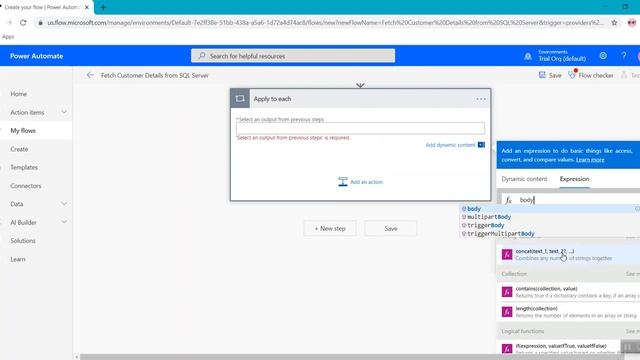Click the browser address bar URL
The width and height of the screenshot is (640, 360).
(x=325, y=23)
